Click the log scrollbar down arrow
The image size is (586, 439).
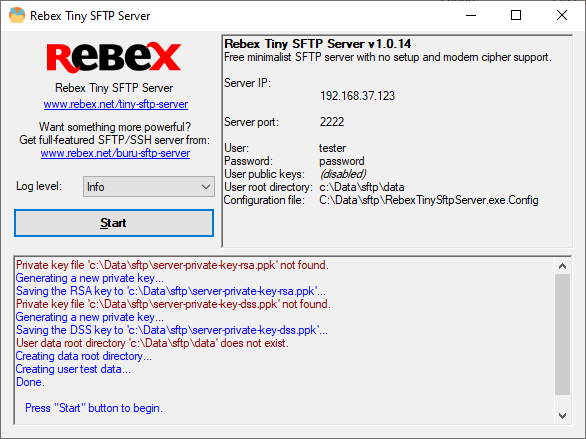click(562, 415)
